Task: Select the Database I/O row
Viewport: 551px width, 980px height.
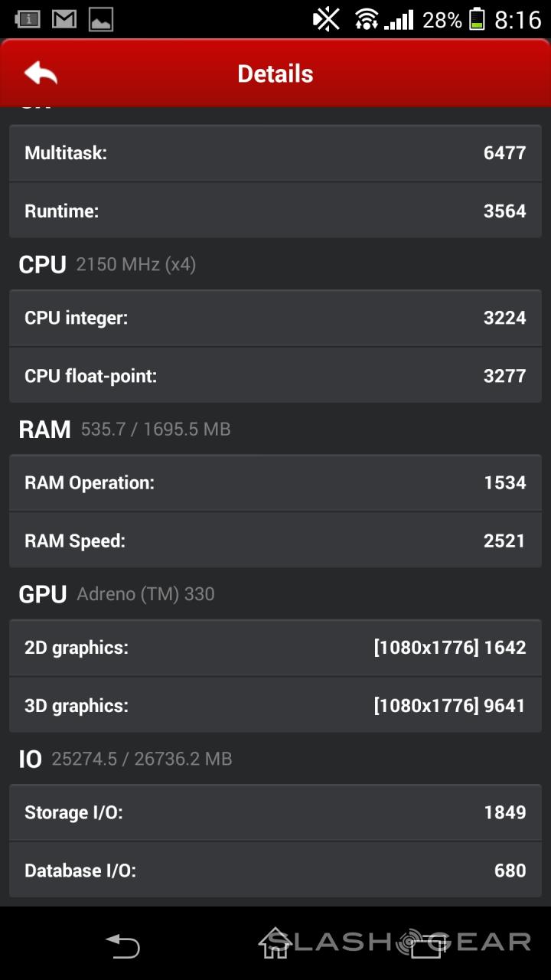Action: pos(275,870)
